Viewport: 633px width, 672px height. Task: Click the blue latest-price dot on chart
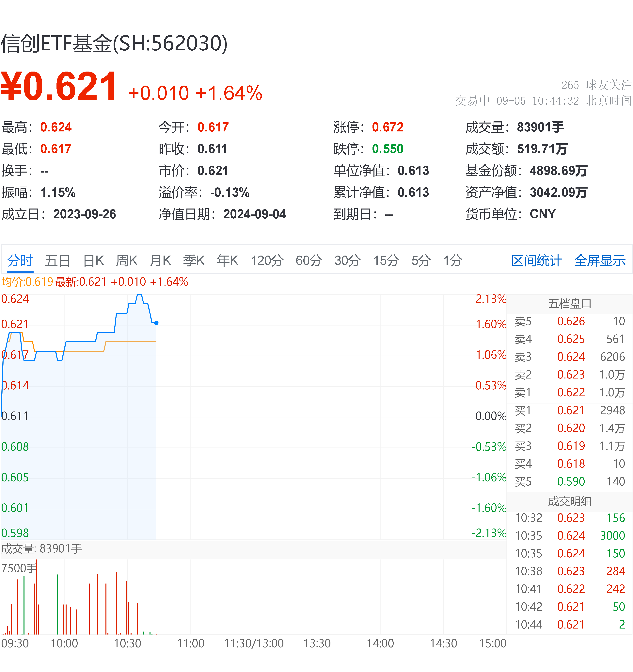point(156,323)
